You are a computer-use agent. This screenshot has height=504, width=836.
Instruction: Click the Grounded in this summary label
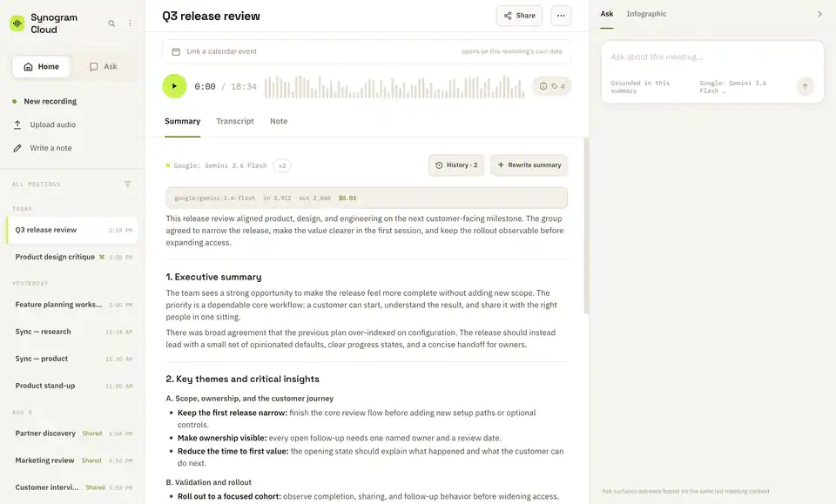[x=640, y=87]
